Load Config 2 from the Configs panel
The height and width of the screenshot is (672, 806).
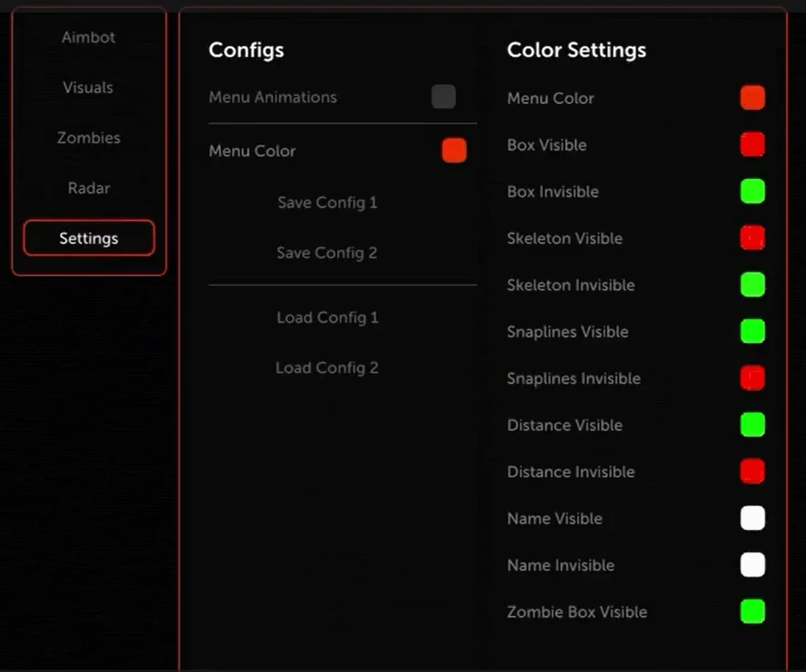coord(327,368)
